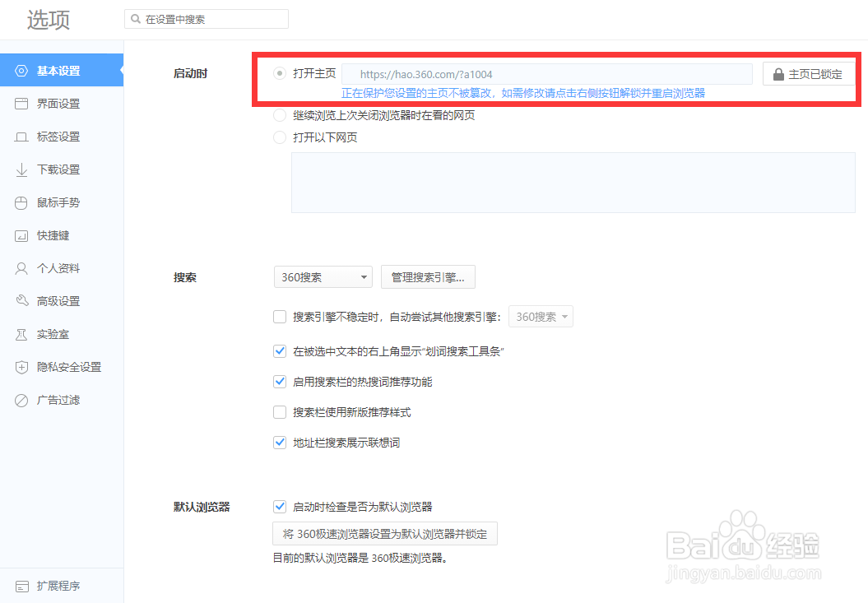Click the 搜索 section label

point(185,277)
